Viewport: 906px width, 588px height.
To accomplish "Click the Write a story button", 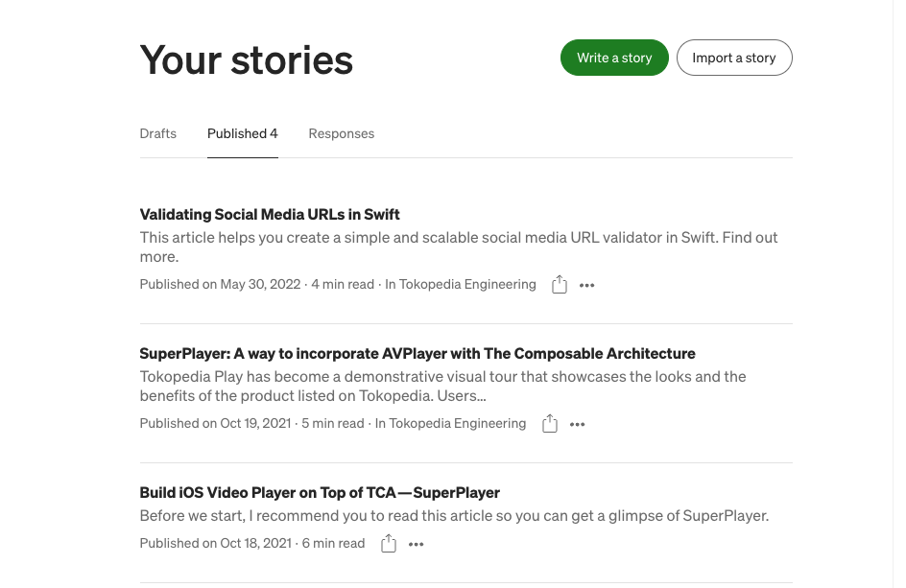I will click(x=614, y=58).
